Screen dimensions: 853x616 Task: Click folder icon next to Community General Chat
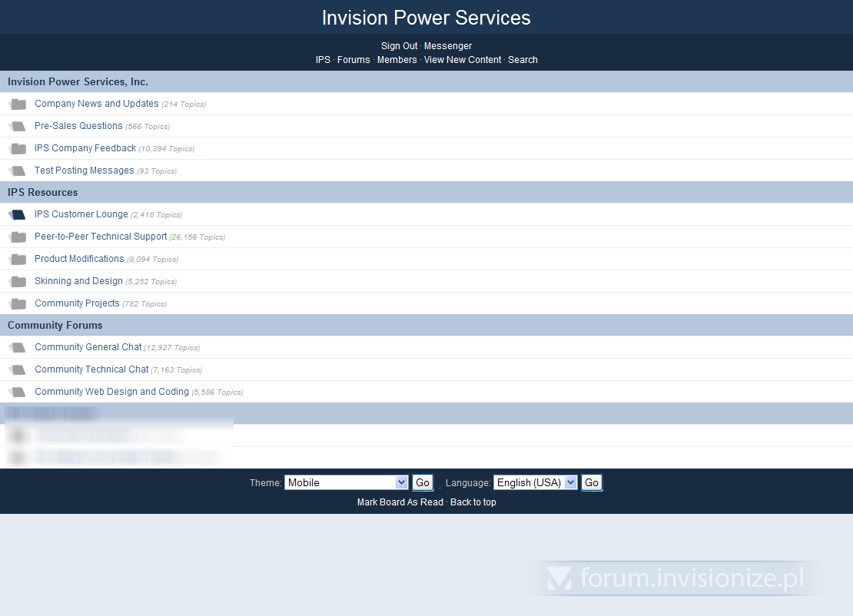click(x=18, y=348)
